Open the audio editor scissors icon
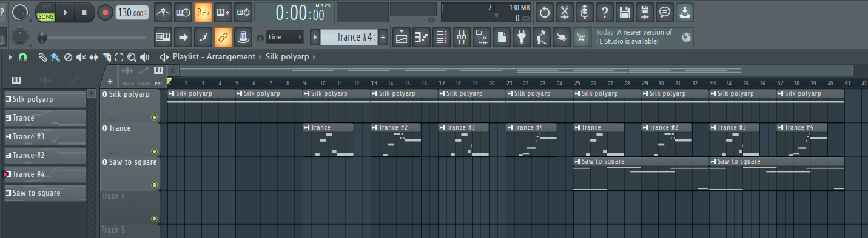Screen dimensions: 868x238 (565, 12)
